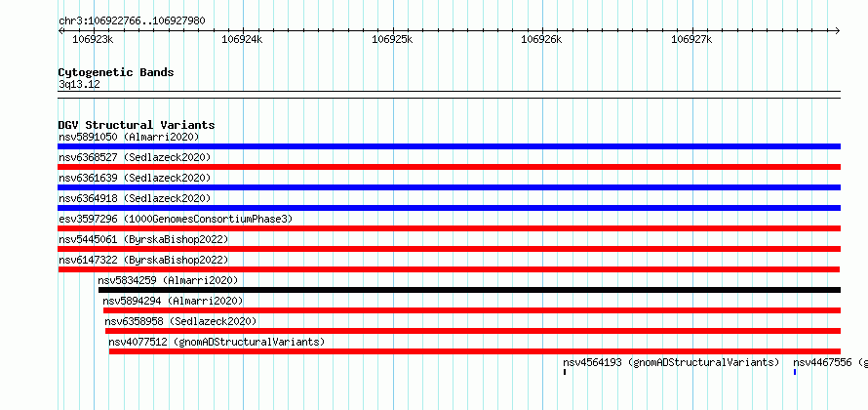Click the ruler's left arrowhead

pyautogui.click(x=60, y=30)
